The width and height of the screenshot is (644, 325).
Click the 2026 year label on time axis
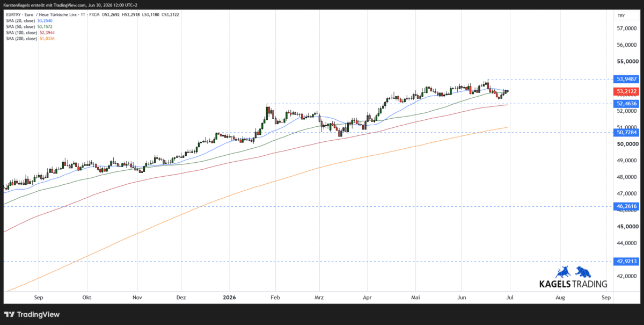coord(229,297)
